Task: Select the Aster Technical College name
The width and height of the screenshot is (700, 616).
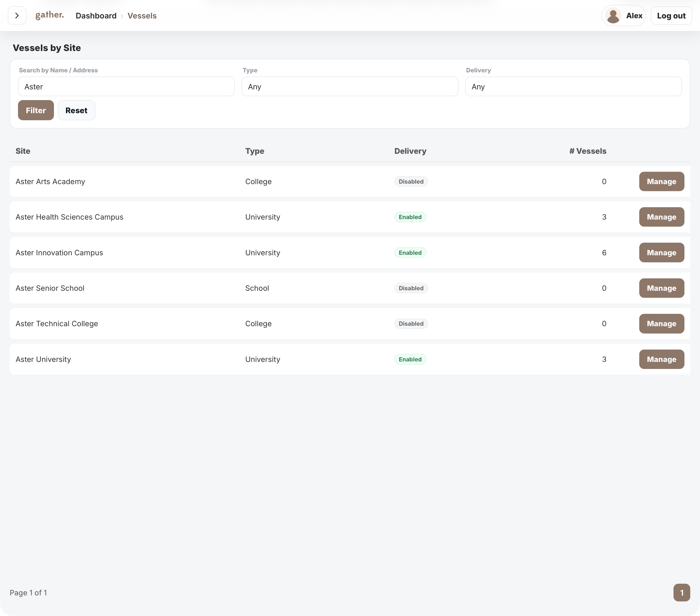Action: click(x=57, y=324)
